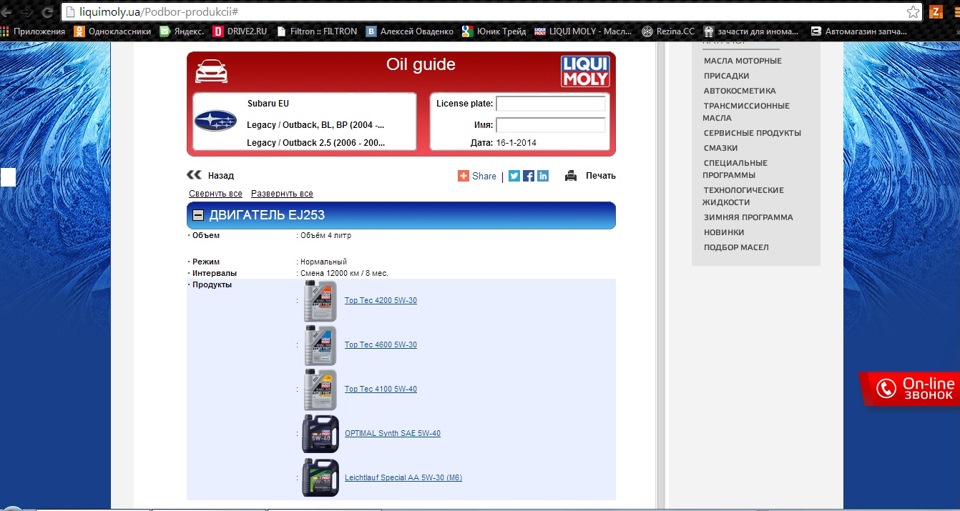
Task: Open the Filtron :: FILTRON bookmark
Action: (317, 31)
